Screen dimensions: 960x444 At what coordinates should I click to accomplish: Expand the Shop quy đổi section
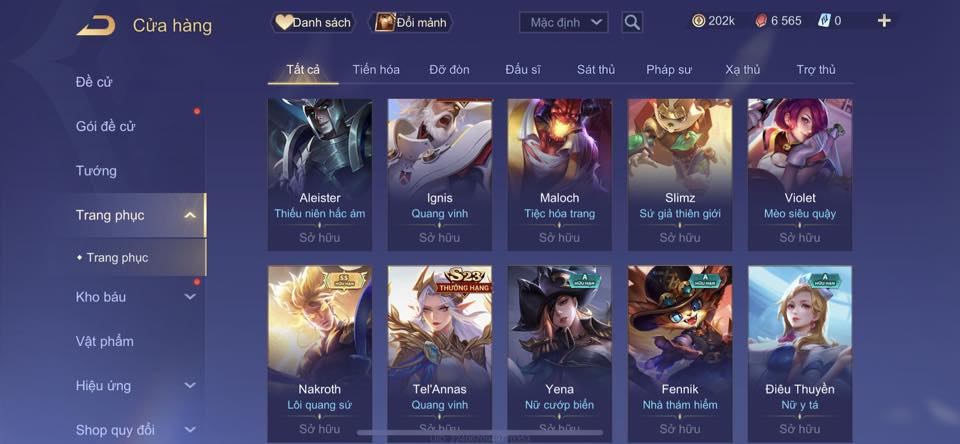coord(190,430)
